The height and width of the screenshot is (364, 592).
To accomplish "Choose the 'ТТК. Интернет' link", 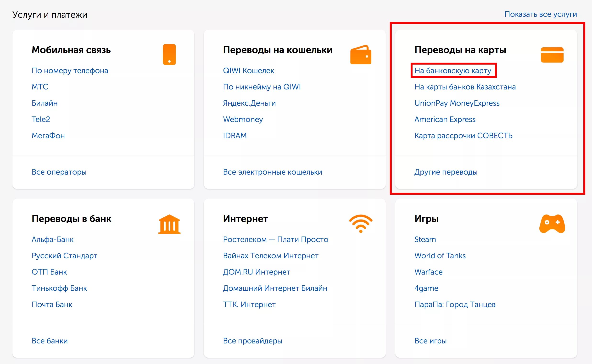I will 249,304.
